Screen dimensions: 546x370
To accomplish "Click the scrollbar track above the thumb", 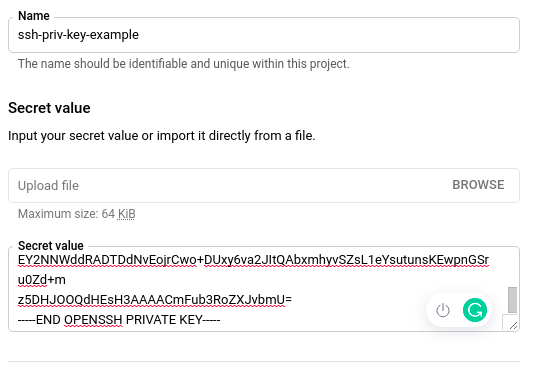I will [512, 267].
